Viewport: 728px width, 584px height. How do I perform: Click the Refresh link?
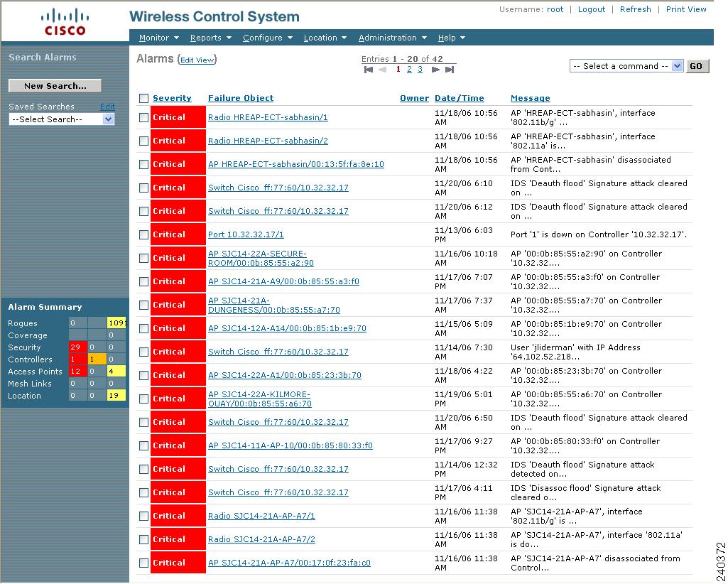[636, 9]
